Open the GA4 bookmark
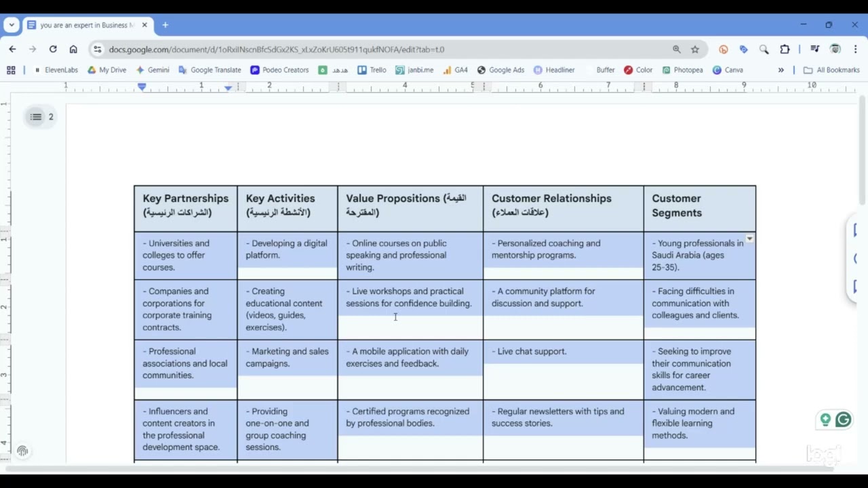 pos(455,70)
